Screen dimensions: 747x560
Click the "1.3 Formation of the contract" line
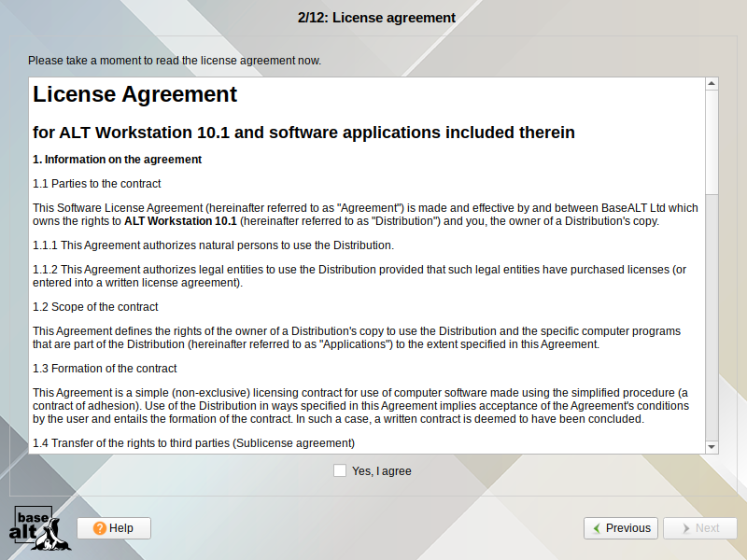[x=105, y=369]
